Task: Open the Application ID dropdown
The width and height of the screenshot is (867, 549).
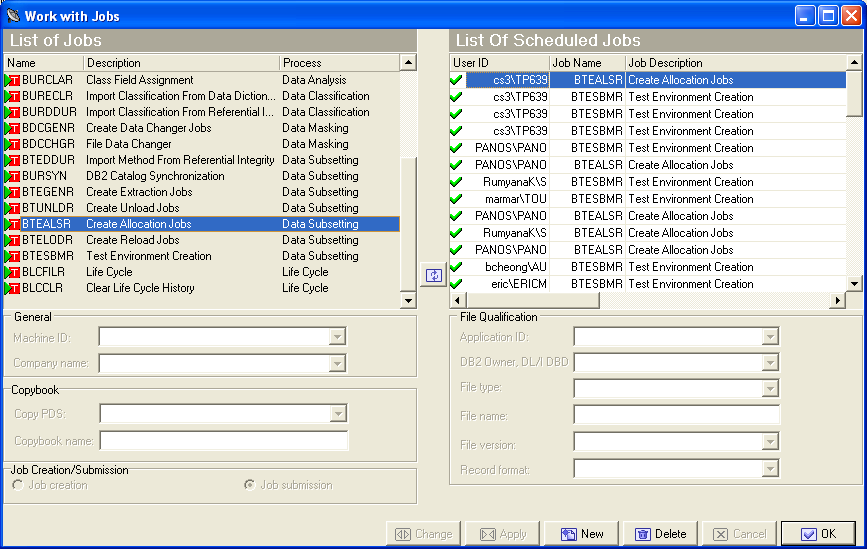Action: click(770, 338)
